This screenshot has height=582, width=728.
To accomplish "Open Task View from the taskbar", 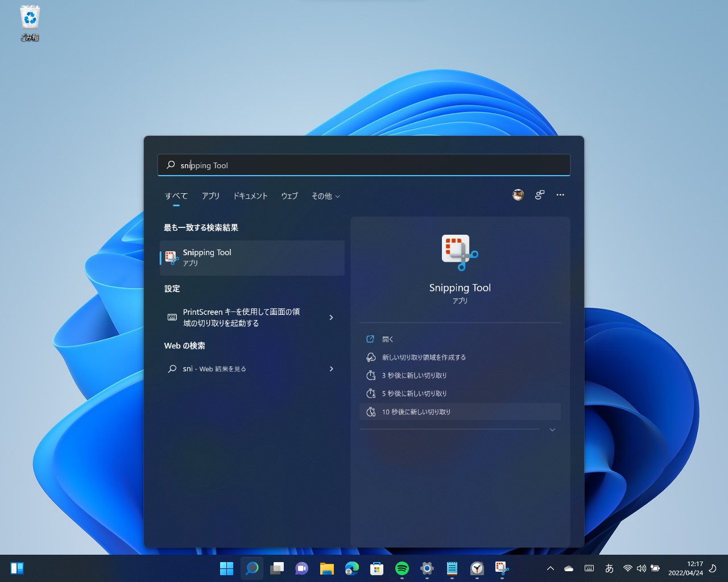I will [276, 568].
